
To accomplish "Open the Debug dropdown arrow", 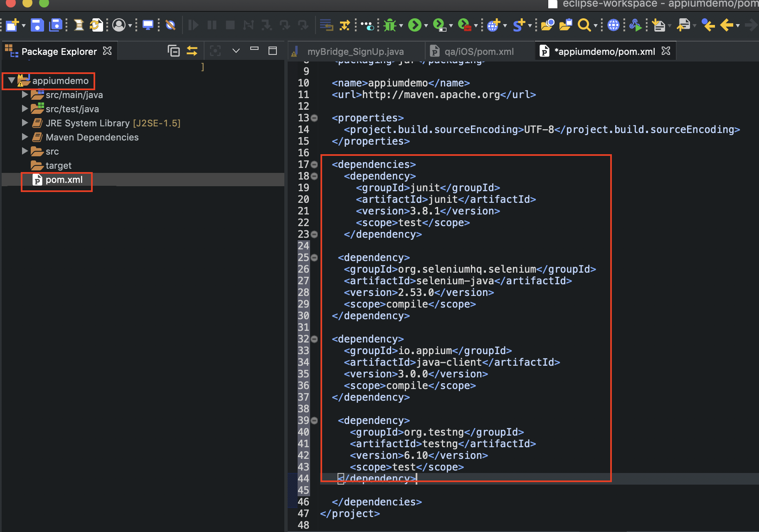I will [x=401, y=26].
